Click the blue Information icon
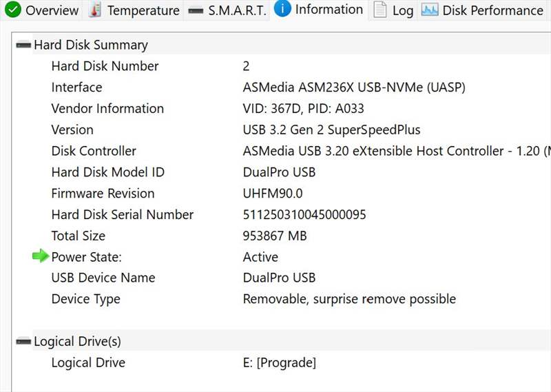 click(282, 9)
